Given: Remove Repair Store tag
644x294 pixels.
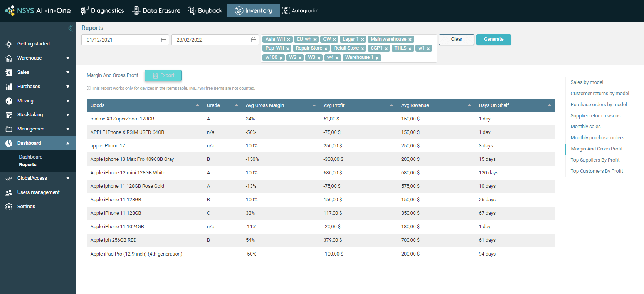Looking at the screenshot, I should coord(326,48).
